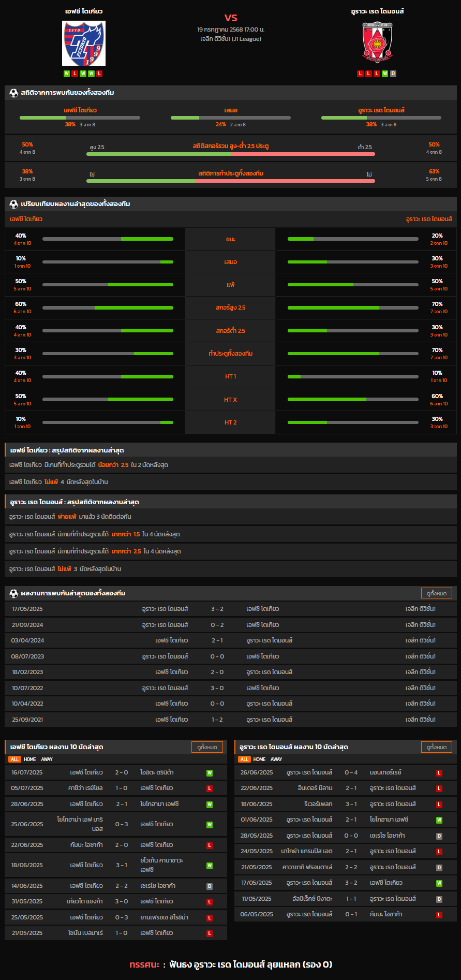Viewport: 461px width, 980px height.
Task: Click FC Tokyo team name at top left
Action: 84,11
